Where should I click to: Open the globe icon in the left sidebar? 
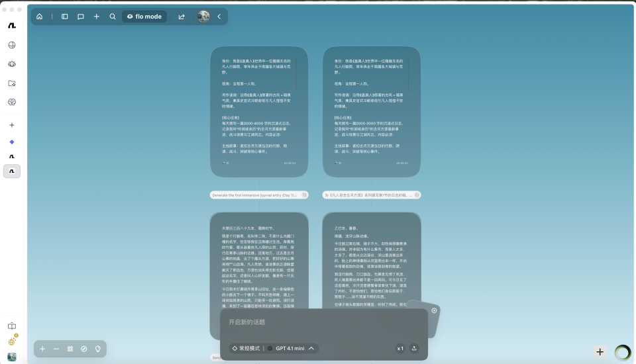[x=12, y=45]
